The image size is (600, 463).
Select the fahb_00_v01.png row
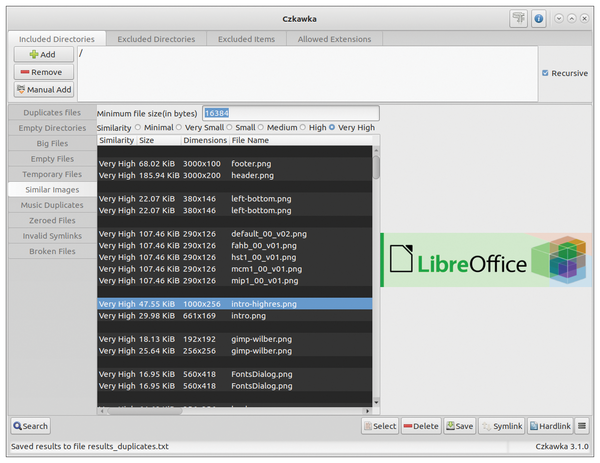(x=235, y=246)
